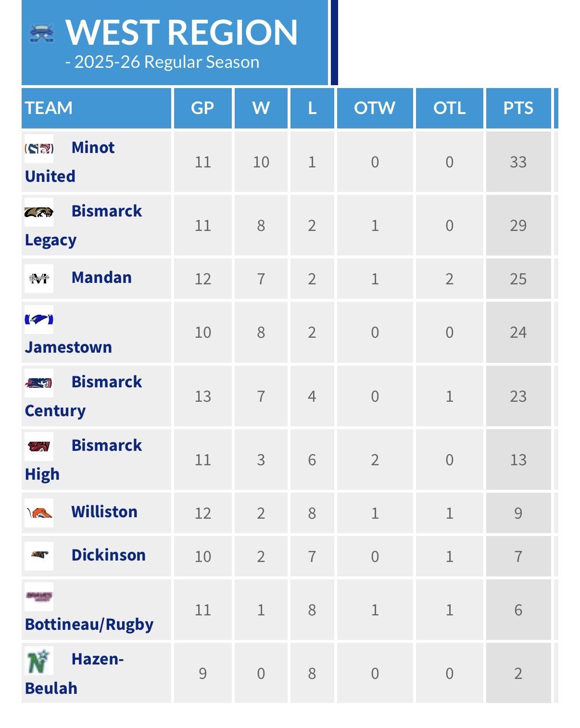580x728 pixels.
Task: Sort table by OTW column header
Action: 375,108
